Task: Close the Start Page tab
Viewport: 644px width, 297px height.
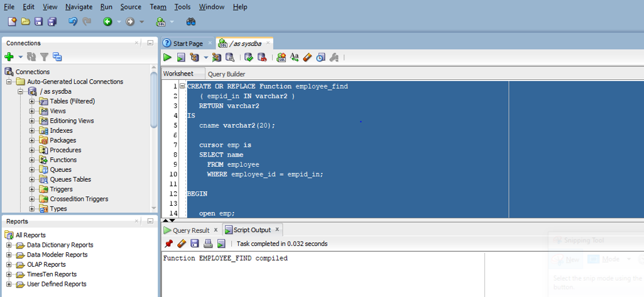Action: tap(210, 43)
